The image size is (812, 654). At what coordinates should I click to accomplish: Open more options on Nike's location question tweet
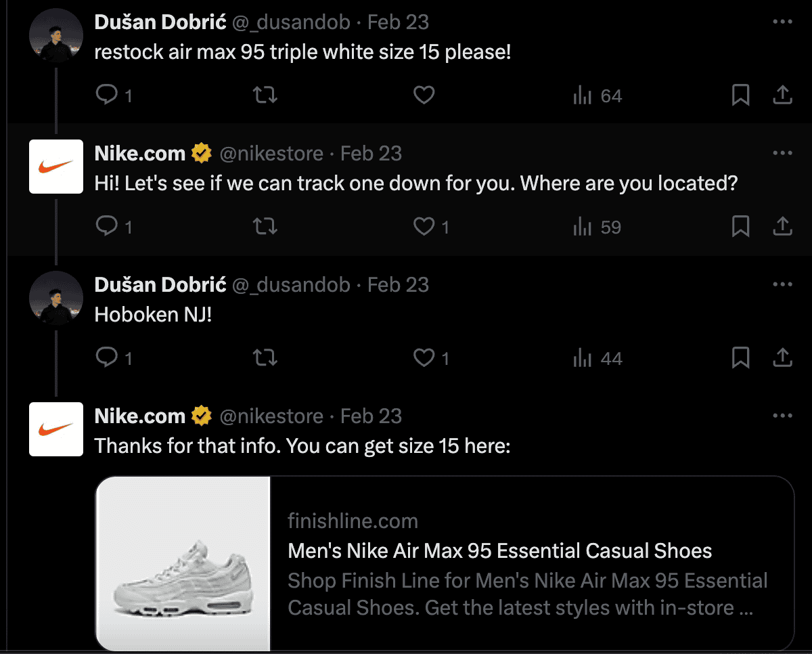click(782, 154)
